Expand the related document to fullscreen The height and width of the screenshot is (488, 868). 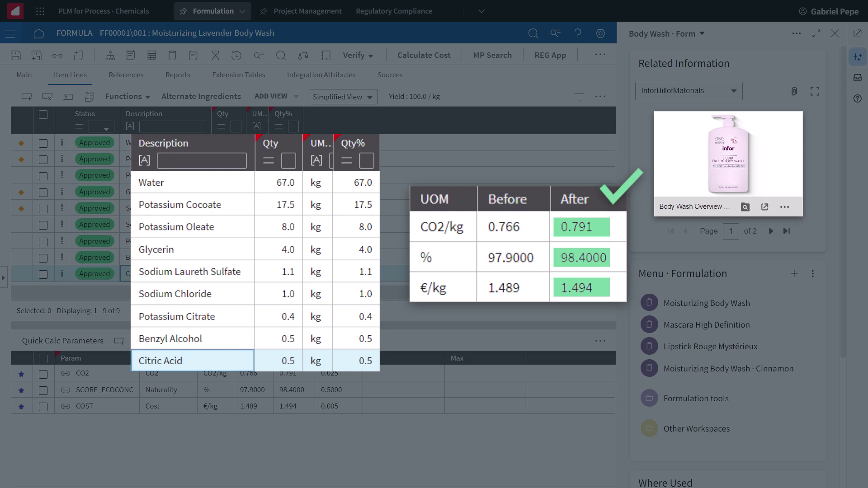pos(815,91)
